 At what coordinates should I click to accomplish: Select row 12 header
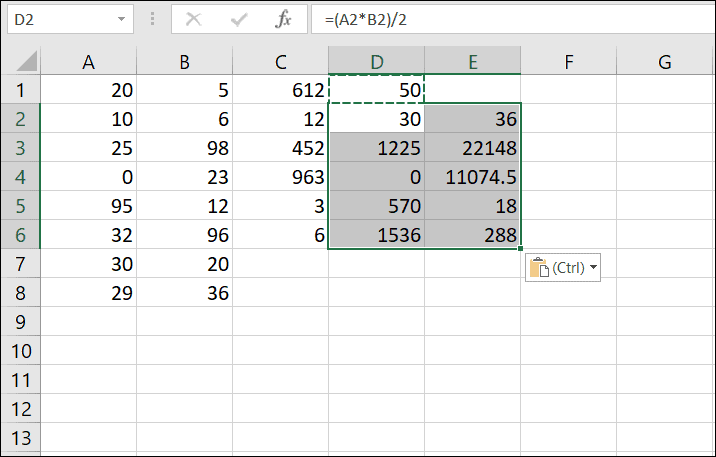[21, 409]
